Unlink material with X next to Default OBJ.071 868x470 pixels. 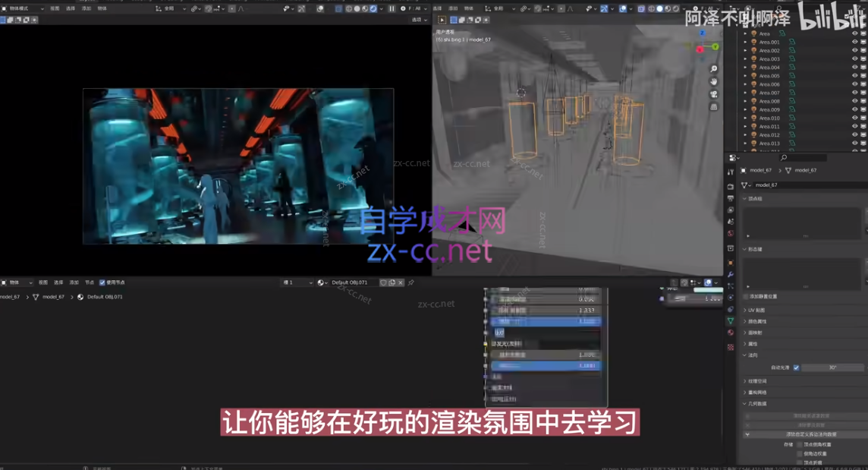pos(400,282)
